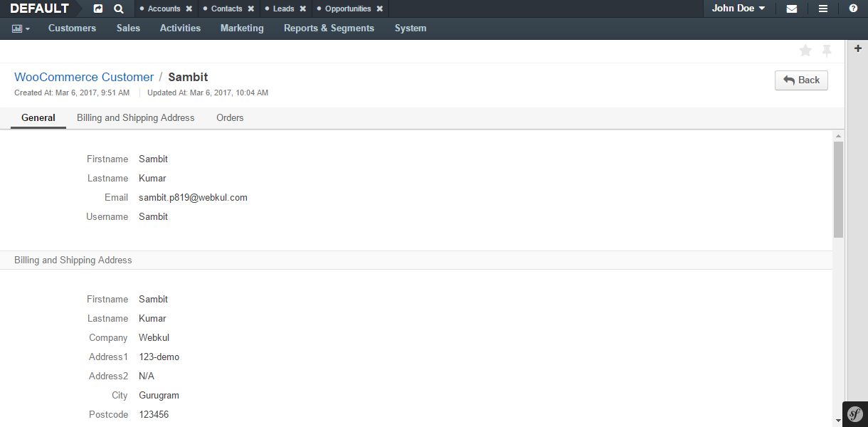Close the Accounts pinned tab

click(x=189, y=9)
